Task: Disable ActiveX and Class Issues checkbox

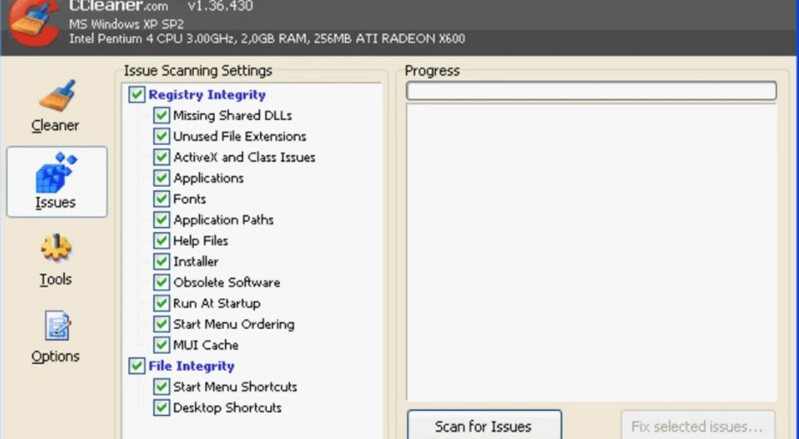Action: click(x=161, y=158)
